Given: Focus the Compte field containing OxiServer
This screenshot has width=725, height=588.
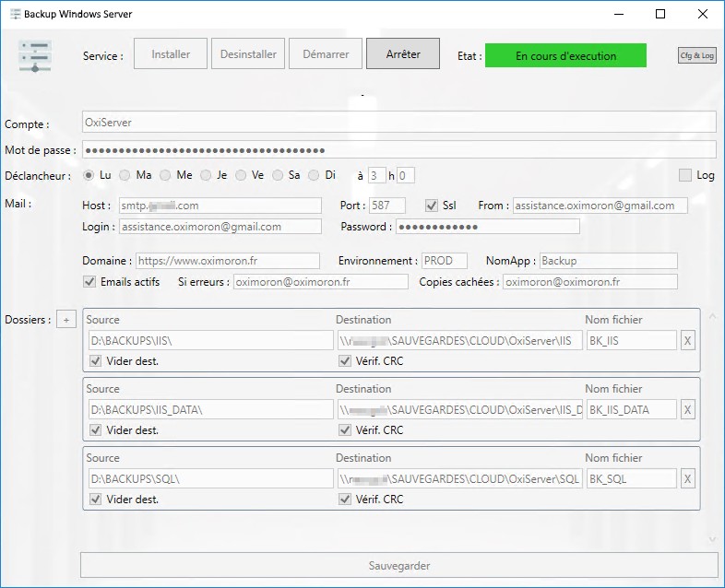Looking at the screenshot, I should click(x=399, y=123).
